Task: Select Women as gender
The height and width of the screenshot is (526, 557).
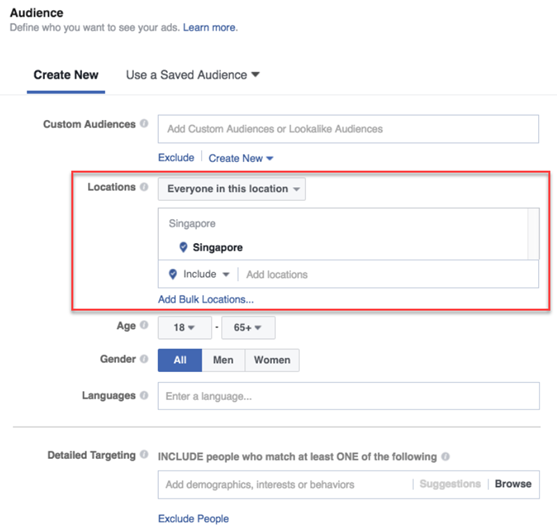Action: pos(272,360)
